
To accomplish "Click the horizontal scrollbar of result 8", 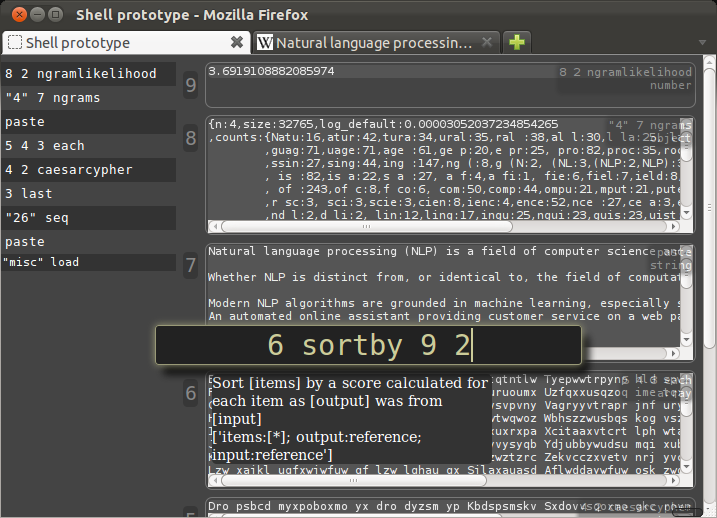I will [x=367, y=226].
